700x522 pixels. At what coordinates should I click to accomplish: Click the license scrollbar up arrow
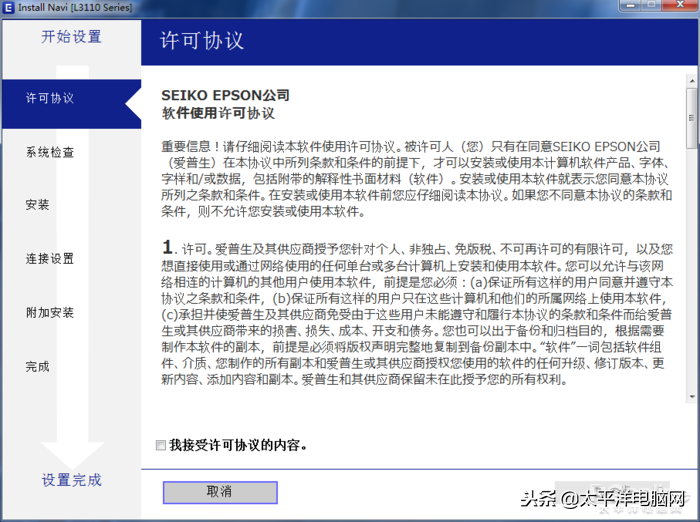[692, 81]
